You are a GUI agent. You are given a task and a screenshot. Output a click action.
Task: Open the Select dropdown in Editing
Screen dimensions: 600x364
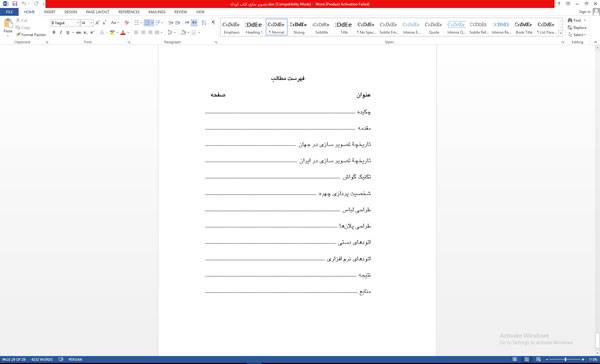tap(577, 34)
